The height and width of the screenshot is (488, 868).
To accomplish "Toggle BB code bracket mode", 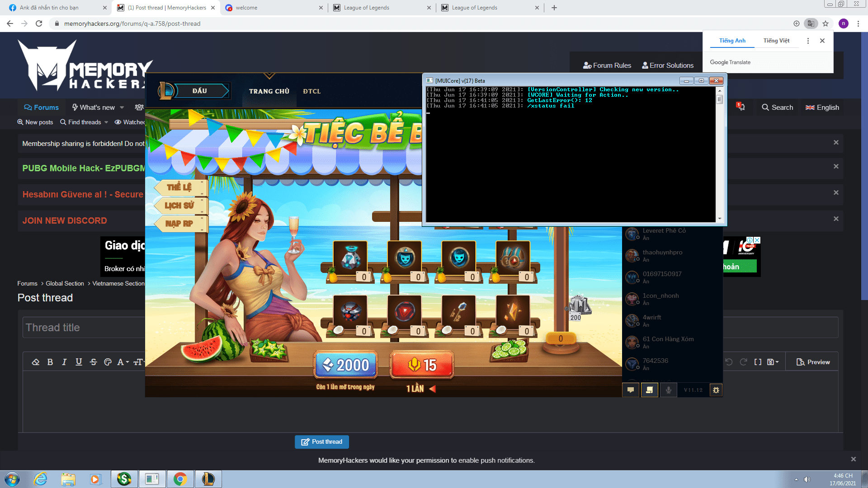I will 758,362.
